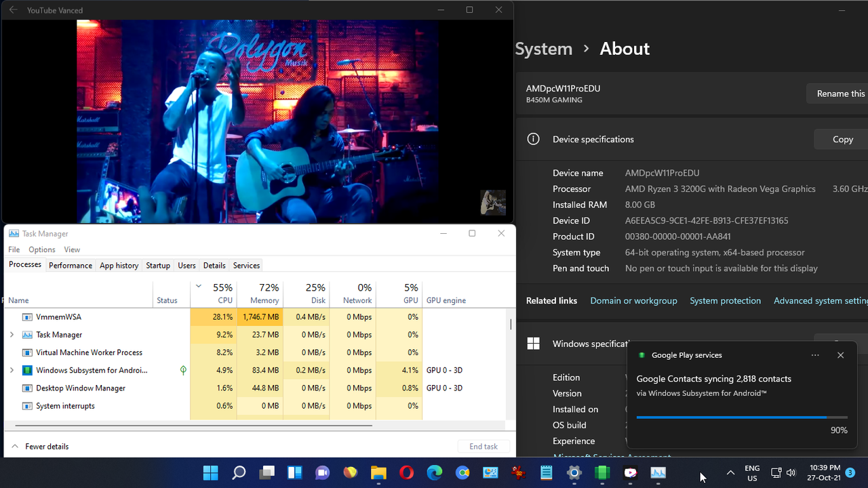Open File Explorer from taskbar
This screenshot has height=488, width=868.
click(378, 472)
